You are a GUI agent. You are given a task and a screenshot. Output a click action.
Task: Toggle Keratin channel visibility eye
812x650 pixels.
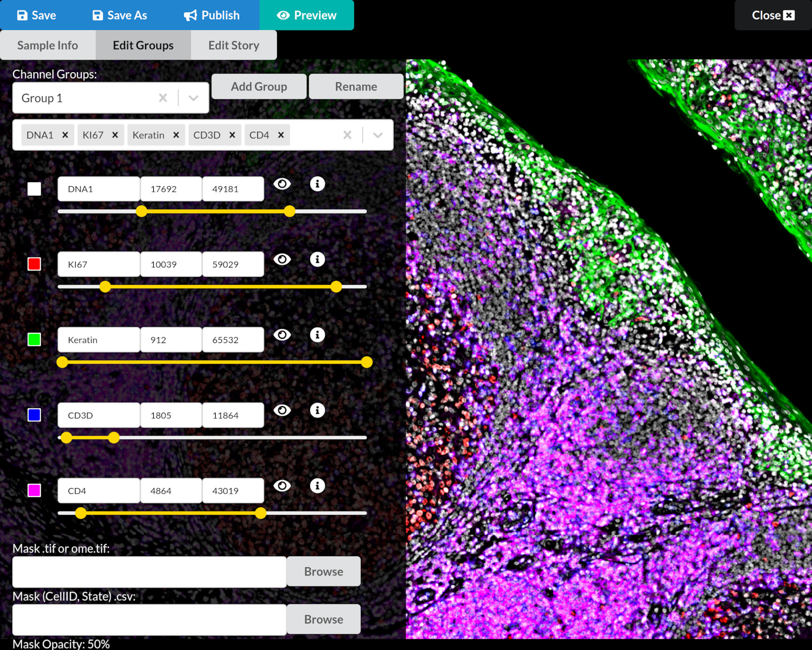pyautogui.click(x=282, y=335)
